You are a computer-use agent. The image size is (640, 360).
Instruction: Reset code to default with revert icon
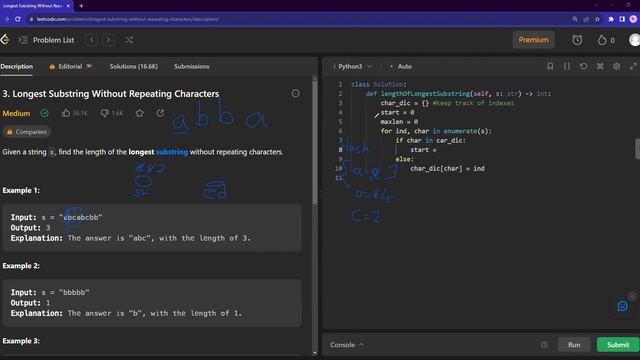point(583,66)
